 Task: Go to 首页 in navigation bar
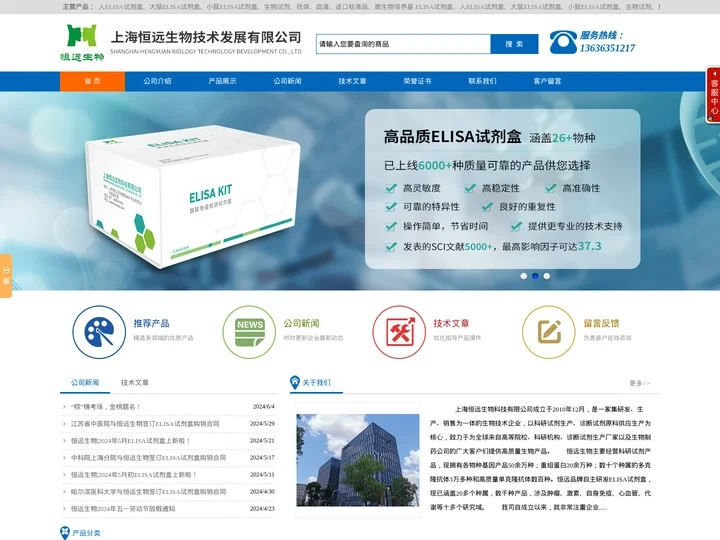coord(92,81)
